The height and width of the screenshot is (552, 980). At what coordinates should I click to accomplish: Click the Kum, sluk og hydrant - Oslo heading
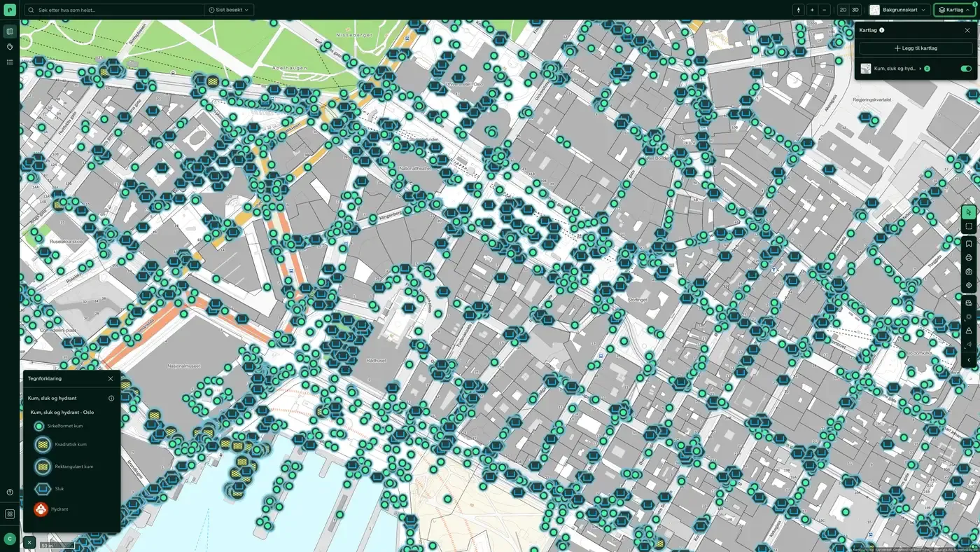pos(62,413)
